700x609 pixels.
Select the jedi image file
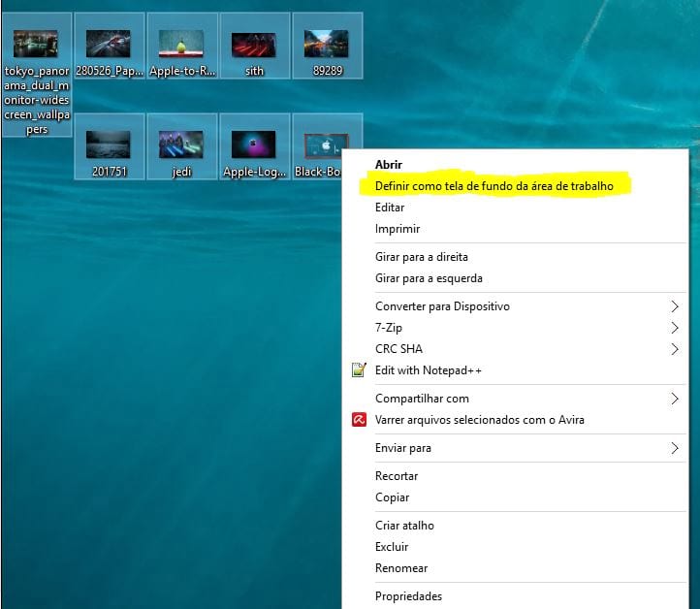[x=181, y=144]
